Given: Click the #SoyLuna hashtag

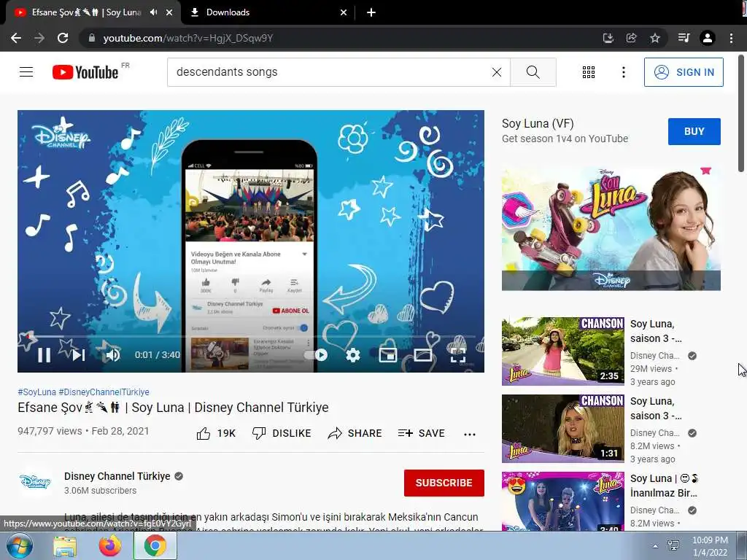Looking at the screenshot, I should pyautogui.click(x=36, y=392).
